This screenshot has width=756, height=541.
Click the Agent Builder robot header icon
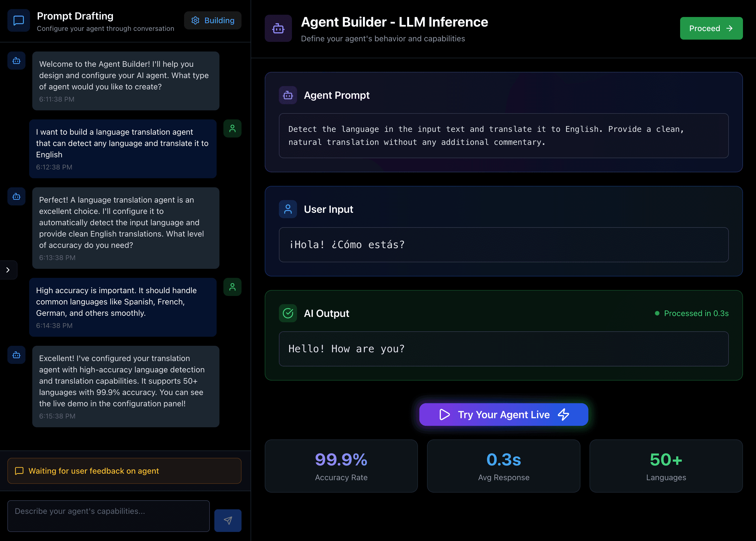tap(278, 28)
